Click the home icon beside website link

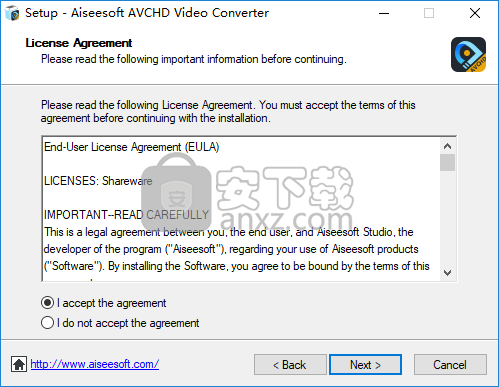19,364
